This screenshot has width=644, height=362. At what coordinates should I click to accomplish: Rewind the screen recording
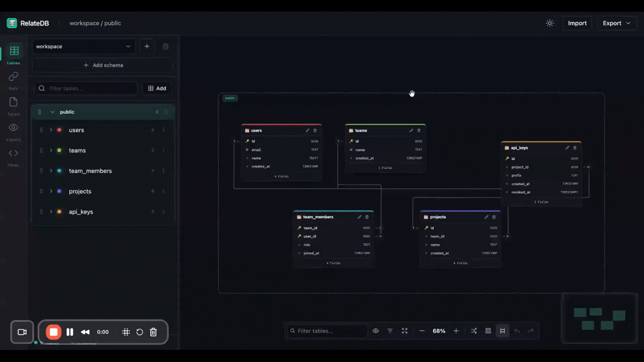(85, 332)
